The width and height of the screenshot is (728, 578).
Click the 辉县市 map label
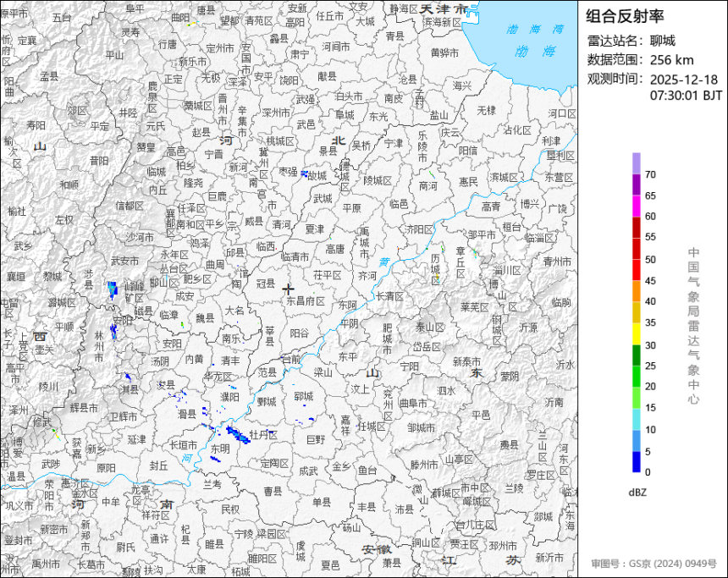84,408
